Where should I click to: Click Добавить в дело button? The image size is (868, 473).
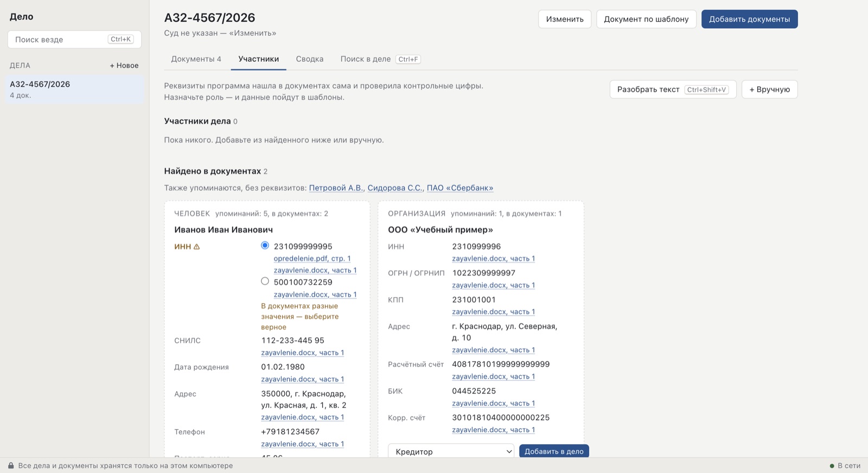coord(554,451)
